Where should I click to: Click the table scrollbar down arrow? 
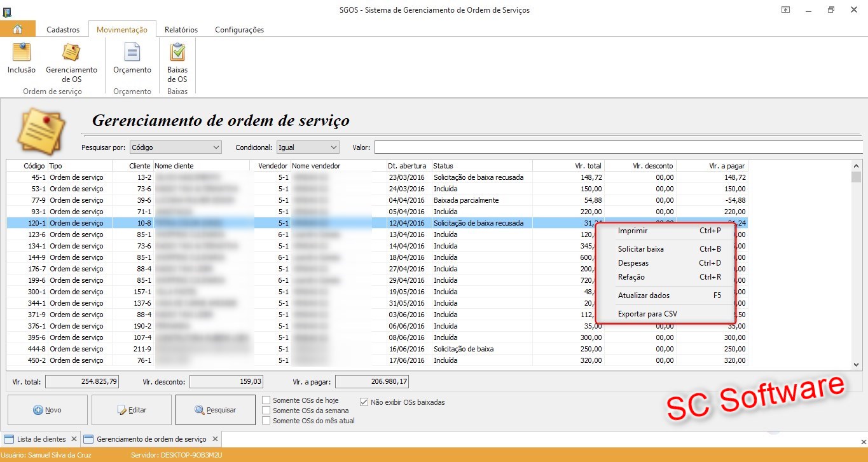tap(856, 365)
